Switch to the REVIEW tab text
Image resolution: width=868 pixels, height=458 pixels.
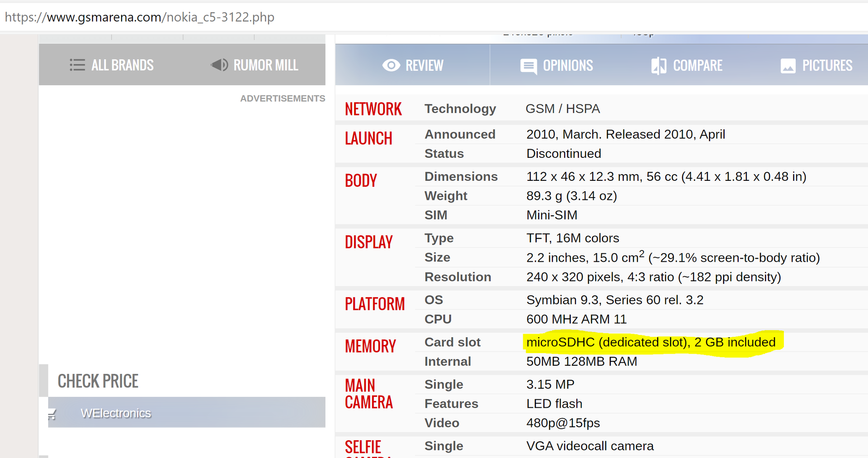[424, 66]
